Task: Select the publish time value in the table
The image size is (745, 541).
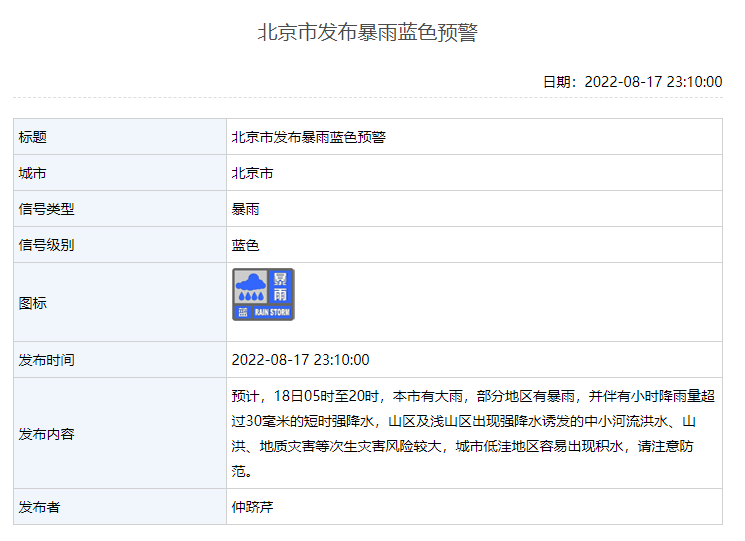Action: pos(300,360)
